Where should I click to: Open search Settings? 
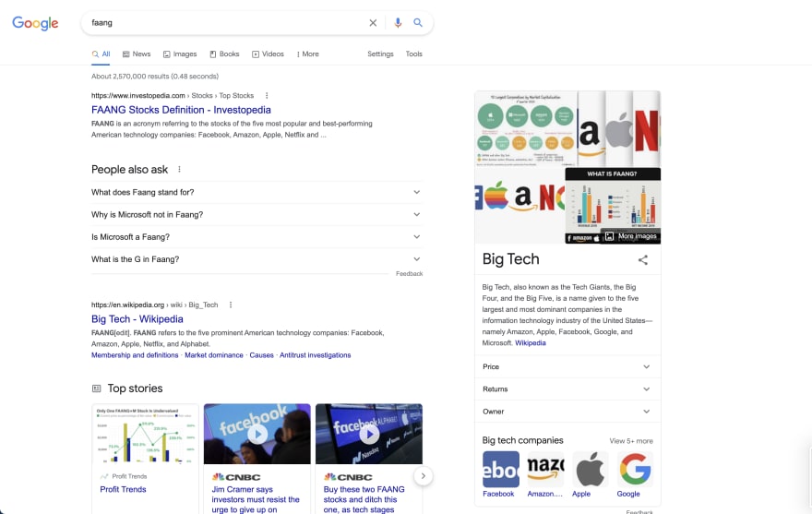pyautogui.click(x=380, y=54)
